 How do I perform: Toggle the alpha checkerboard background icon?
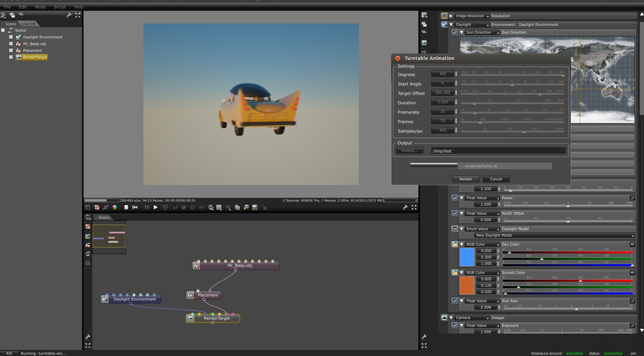pos(255,208)
